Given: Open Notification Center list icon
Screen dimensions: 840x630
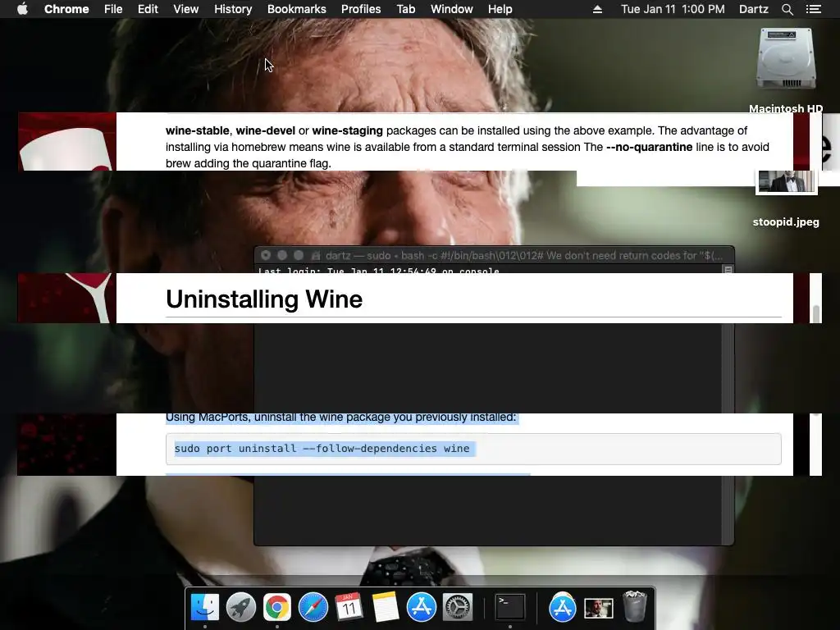Looking at the screenshot, I should tap(813, 9).
